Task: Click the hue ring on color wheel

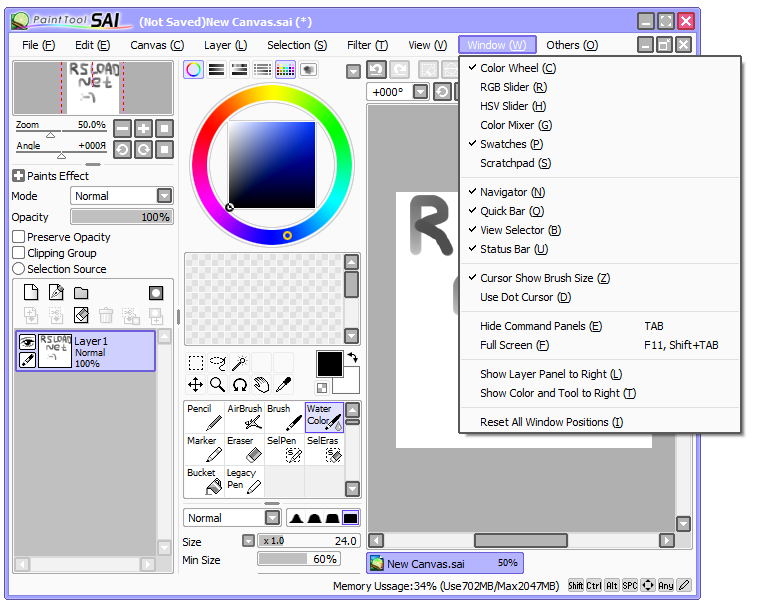Action: pyautogui.click(x=272, y=93)
